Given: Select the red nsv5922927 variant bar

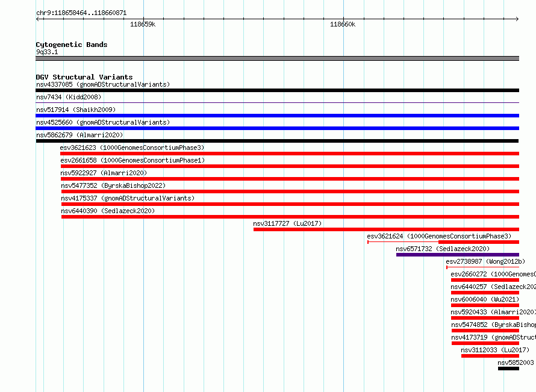Looking at the screenshot, I should [290, 179].
